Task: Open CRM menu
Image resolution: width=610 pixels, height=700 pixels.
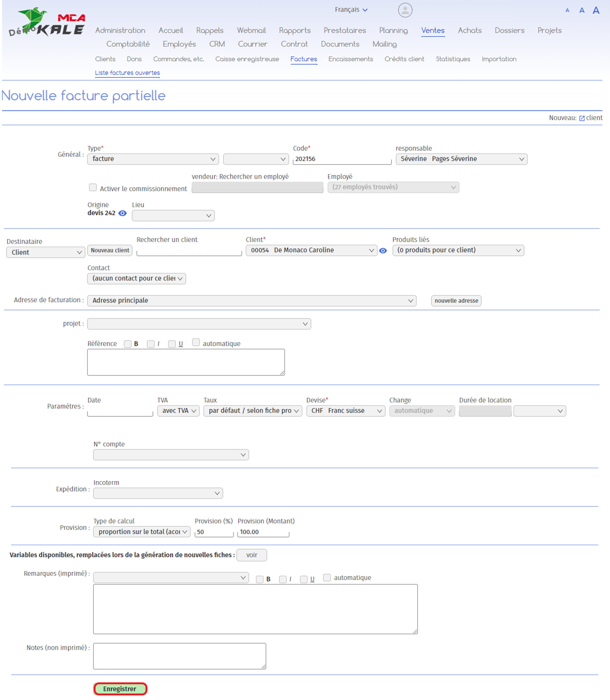Action: (217, 44)
